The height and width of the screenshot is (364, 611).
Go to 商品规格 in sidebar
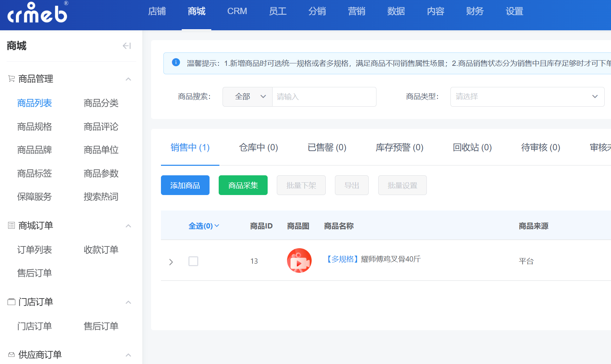pyautogui.click(x=35, y=126)
